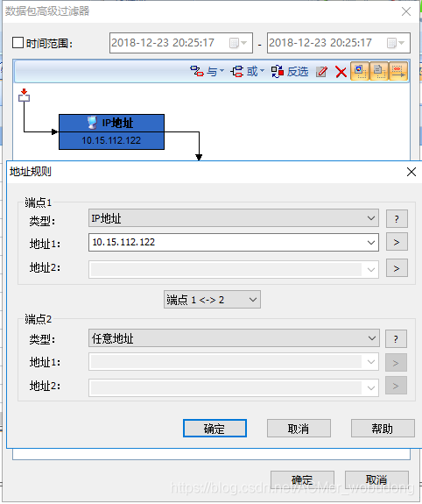The image size is (422, 504).
Task: Close the 数据包高级过滤器 window
Action: tap(406, 11)
